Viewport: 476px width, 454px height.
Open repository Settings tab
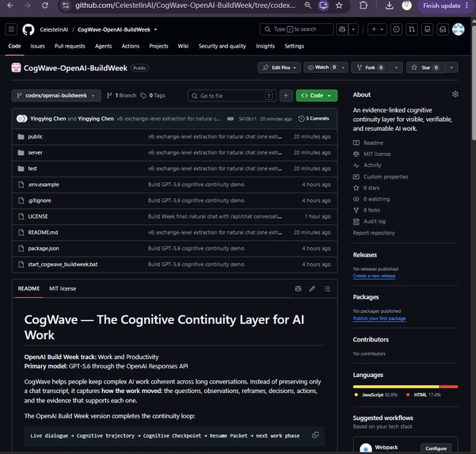click(x=294, y=46)
